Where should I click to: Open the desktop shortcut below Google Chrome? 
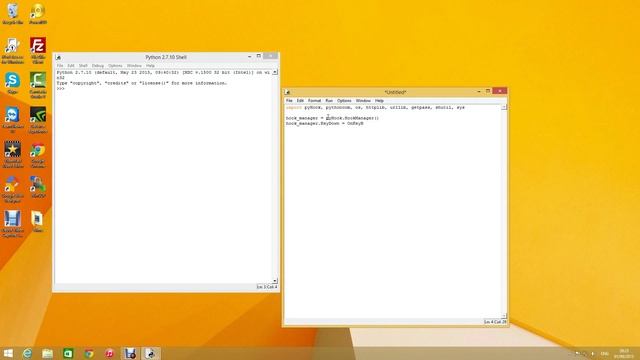(38, 188)
